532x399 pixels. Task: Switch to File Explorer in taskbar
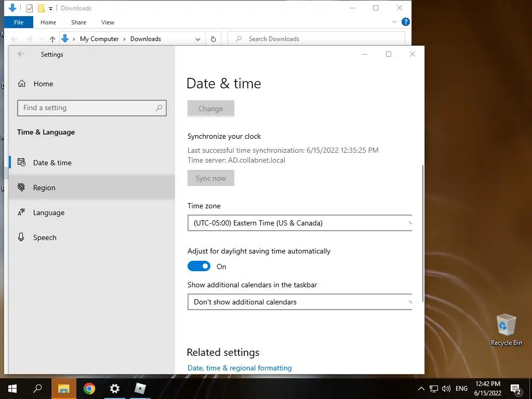click(x=63, y=389)
